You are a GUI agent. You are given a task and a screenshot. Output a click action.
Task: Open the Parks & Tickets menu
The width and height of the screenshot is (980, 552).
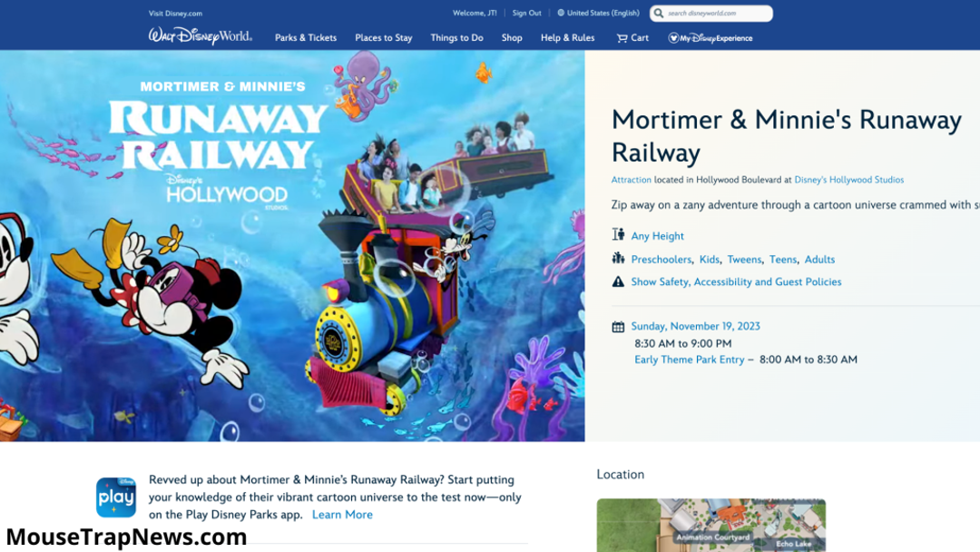pos(306,37)
